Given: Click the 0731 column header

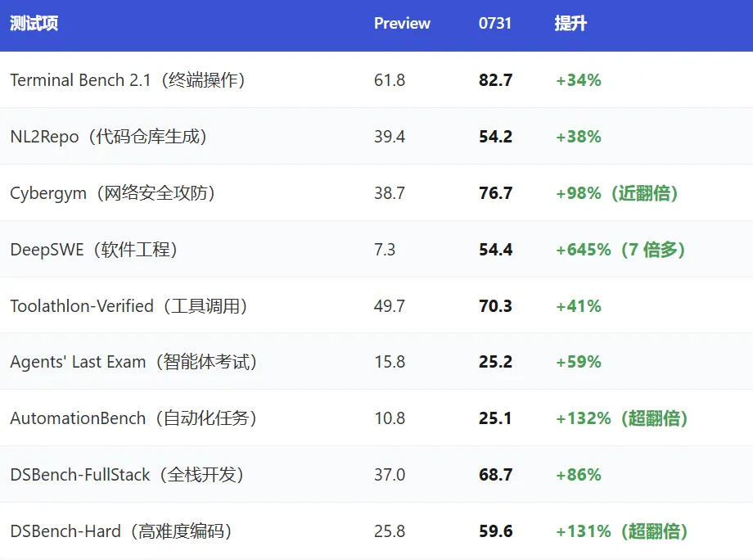Looking at the screenshot, I should (x=494, y=23).
